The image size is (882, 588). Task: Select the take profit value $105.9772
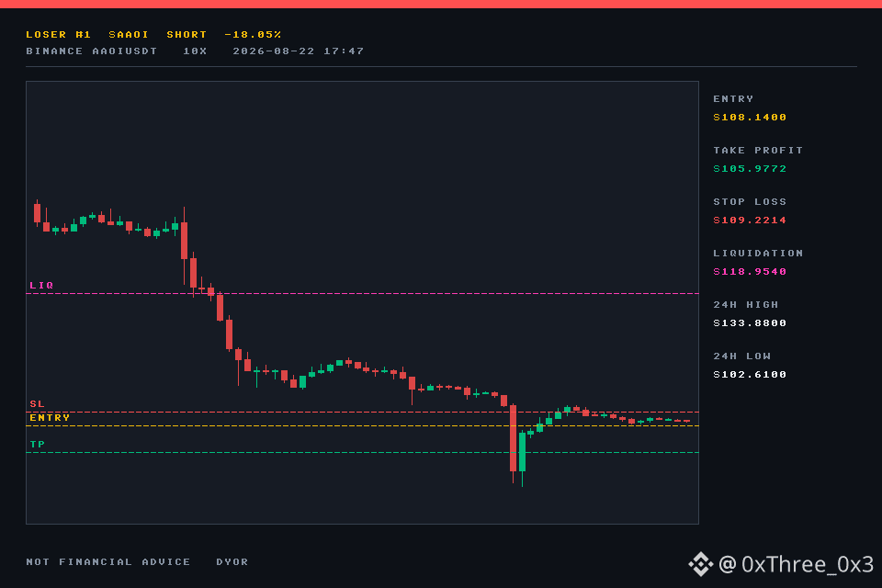click(x=750, y=169)
